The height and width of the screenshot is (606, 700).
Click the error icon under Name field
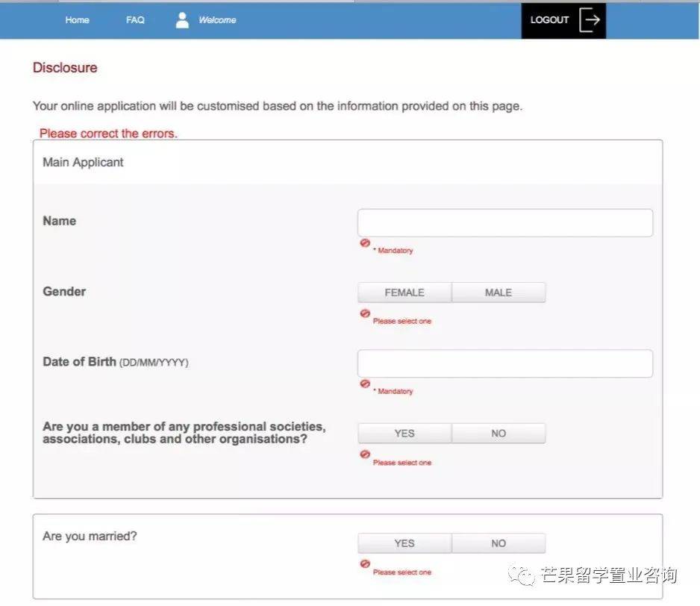point(365,243)
